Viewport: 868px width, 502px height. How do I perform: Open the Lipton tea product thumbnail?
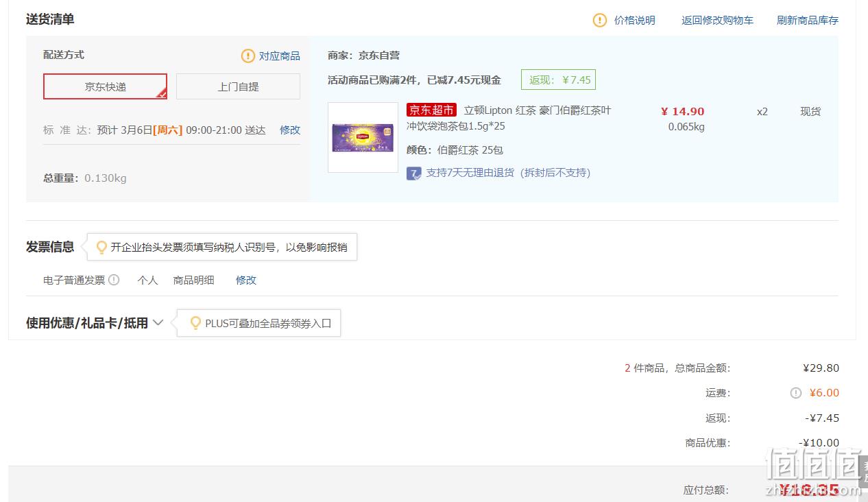[x=363, y=137]
